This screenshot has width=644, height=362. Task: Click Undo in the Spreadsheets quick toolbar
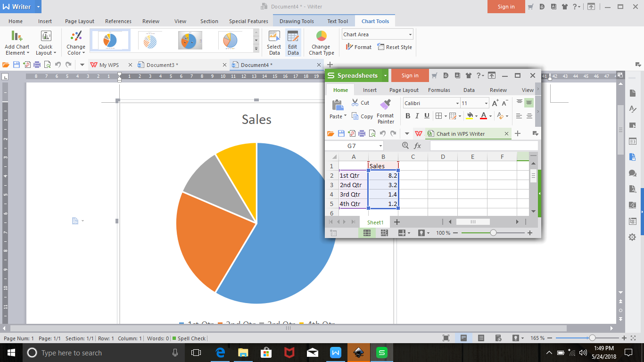pyautogui.click(x=383, y=133)
